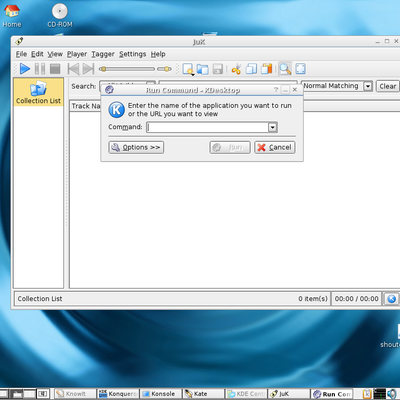The height and width of the screenshot is (400, 400).
Task: Select Run Command taskbar entry
Action: (x=331, y=394)
